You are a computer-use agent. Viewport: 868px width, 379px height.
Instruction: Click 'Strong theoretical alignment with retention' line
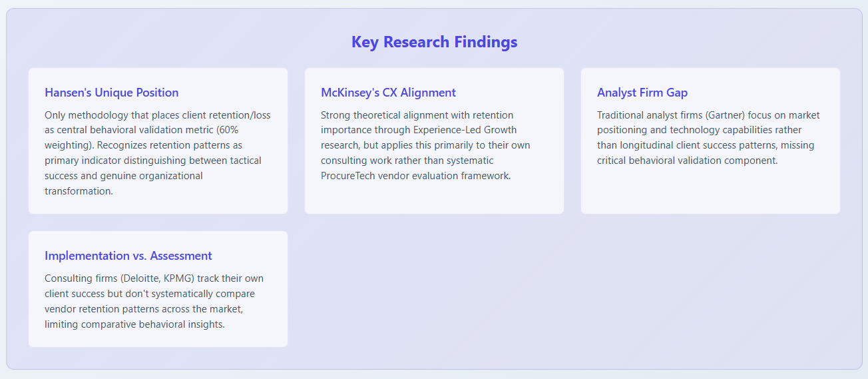point(417,115)
